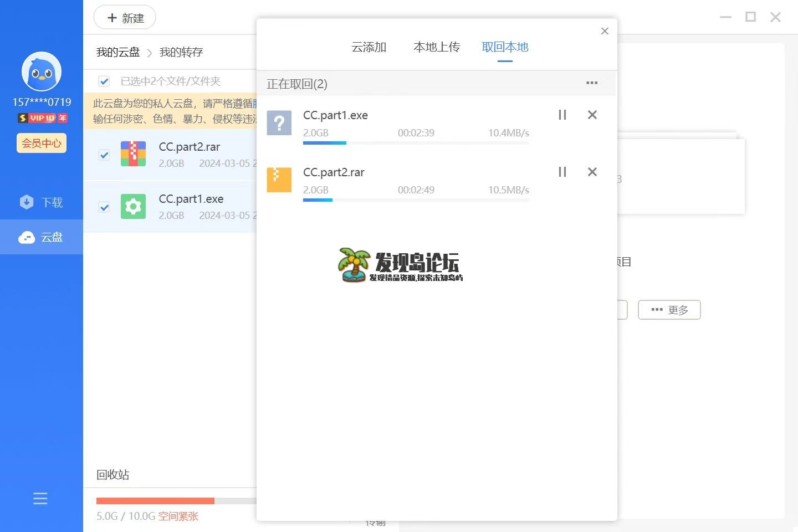Click the 00:02:49 remaining time
This screenshot has height=532, width=798.
click(416, 190)
